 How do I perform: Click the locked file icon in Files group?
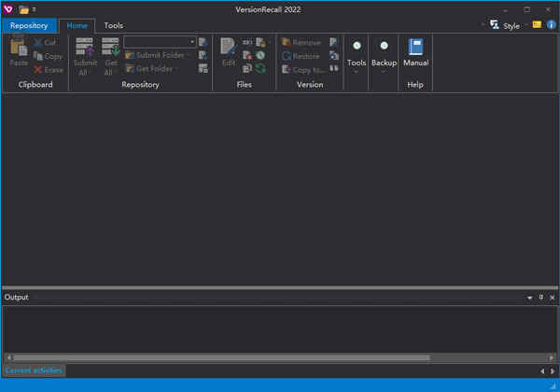coord(260,43)
